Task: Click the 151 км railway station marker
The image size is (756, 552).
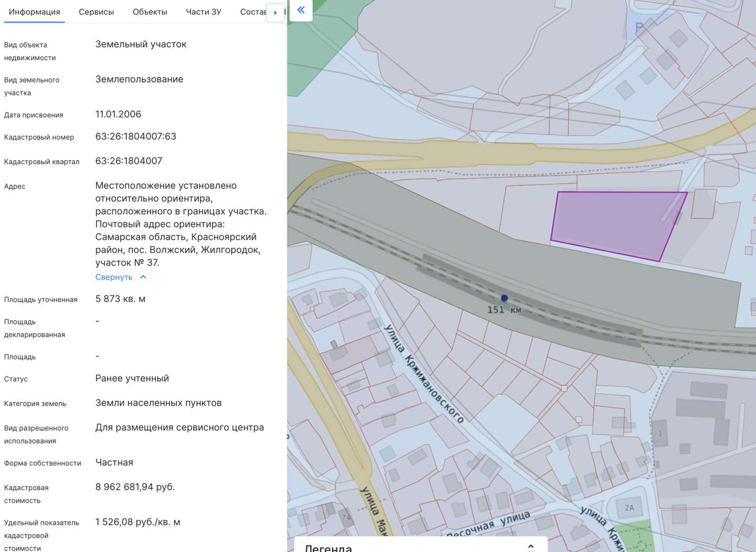Action: [x=504, y=298]
